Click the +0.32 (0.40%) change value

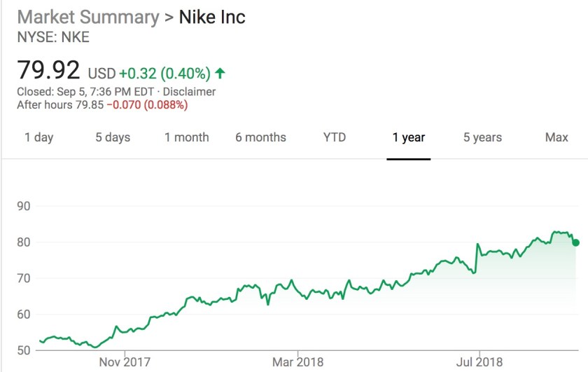pyautogui.click(x=165, y=73)
